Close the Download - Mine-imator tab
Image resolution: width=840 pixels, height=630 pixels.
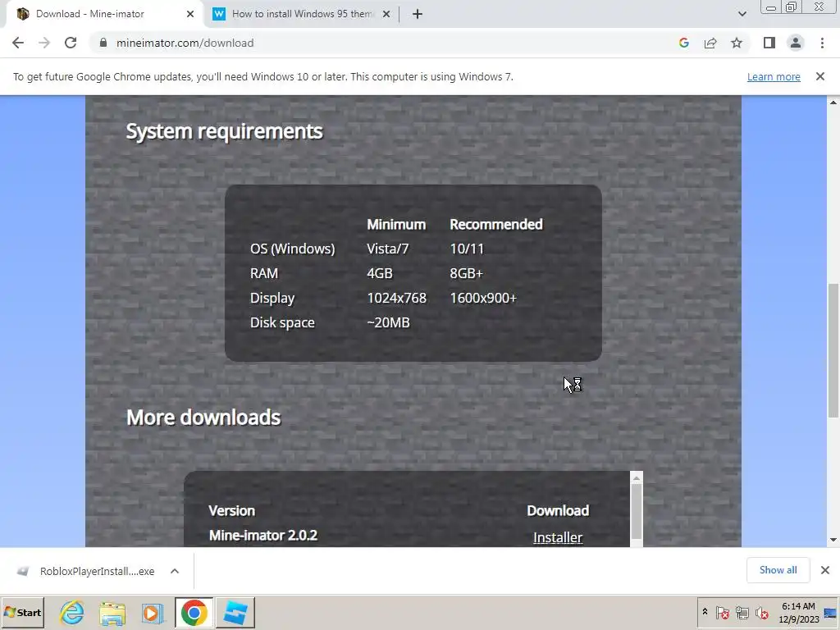click(x=190, y=14)
